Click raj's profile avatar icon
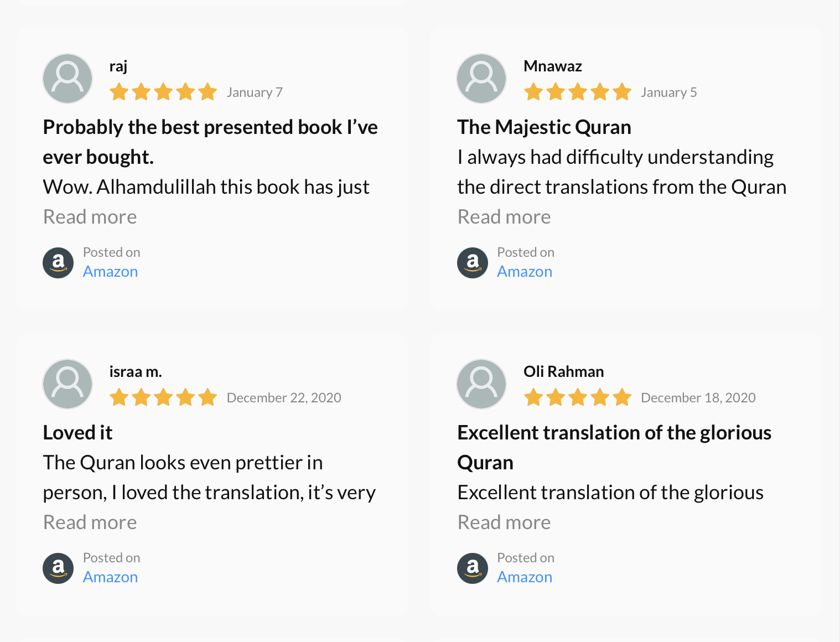 pos(68,79)
